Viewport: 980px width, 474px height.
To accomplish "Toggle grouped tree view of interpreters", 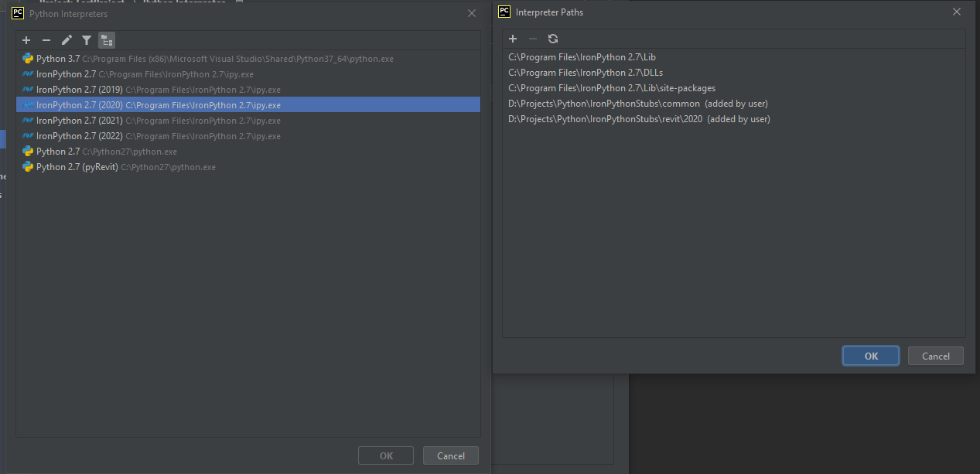I will tap(106, 39).
